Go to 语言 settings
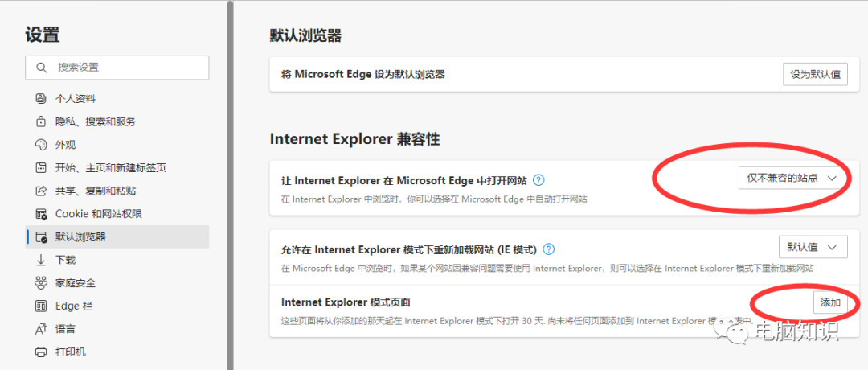The height and width of the screenshot is (370, 868). click(x=117, y=329)
